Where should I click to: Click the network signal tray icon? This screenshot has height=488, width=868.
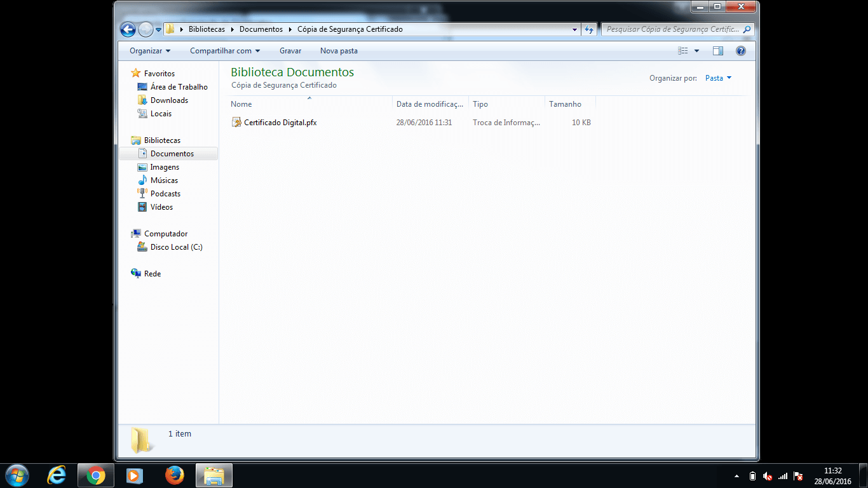(783, 476)
